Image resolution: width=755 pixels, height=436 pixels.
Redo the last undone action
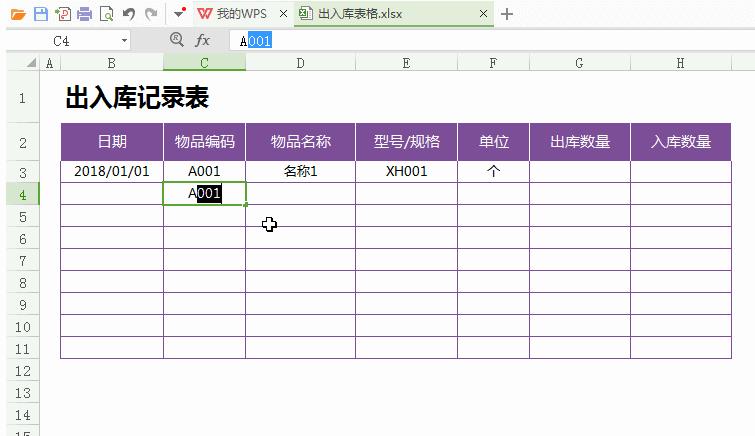151,14
